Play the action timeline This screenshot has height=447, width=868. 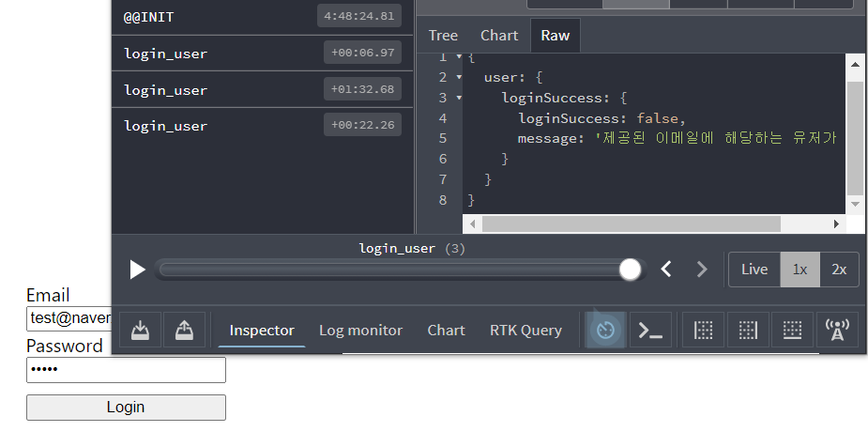pos(137,270)
